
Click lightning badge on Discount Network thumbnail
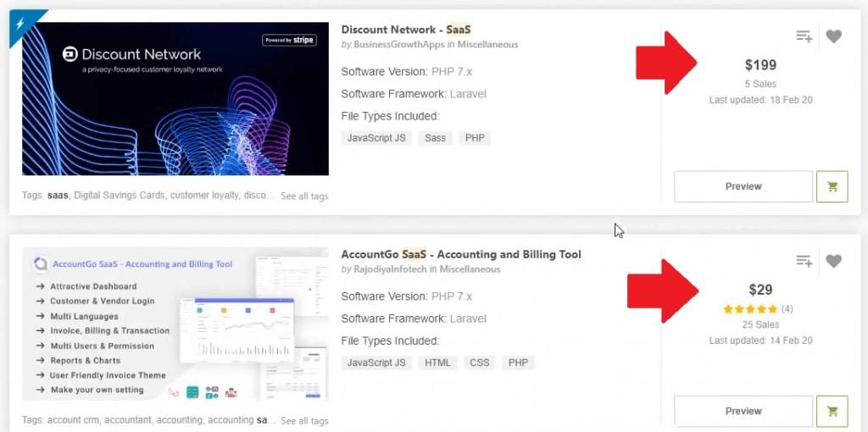pos(20,22)
